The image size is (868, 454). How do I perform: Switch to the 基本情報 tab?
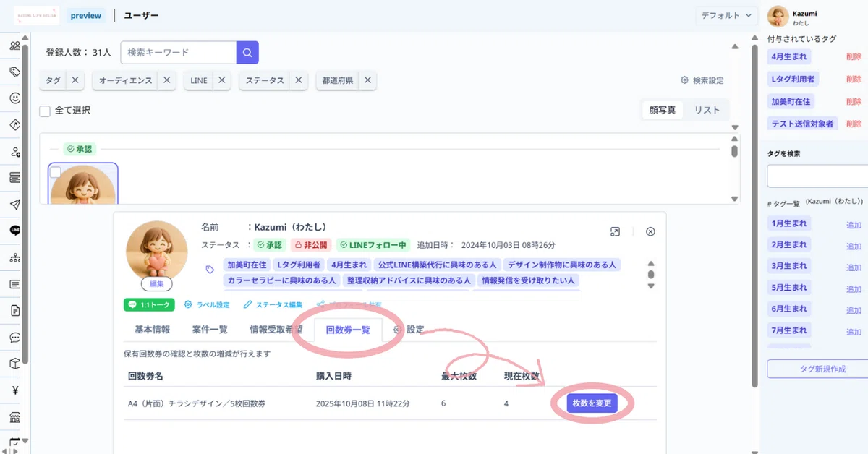click(x=153, y=330)
